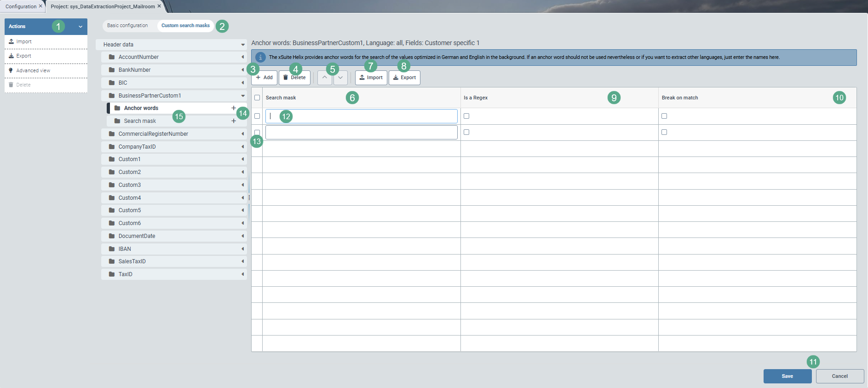Screen dimensions: 868x388
Task: Collapse the BusinessPartnerCustom1 node arrow
Action: point(243,96)
